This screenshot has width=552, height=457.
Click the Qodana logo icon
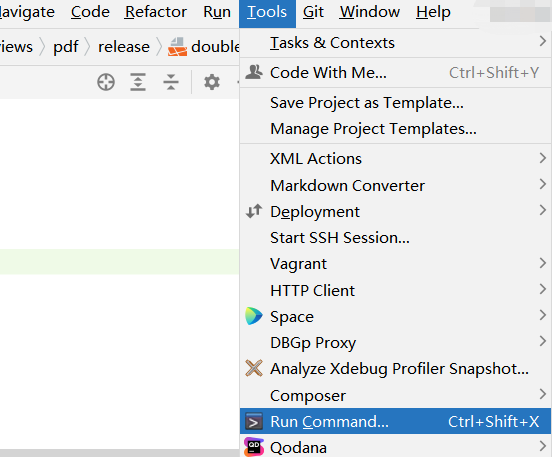pyautogui.click(x=254, y=447)
